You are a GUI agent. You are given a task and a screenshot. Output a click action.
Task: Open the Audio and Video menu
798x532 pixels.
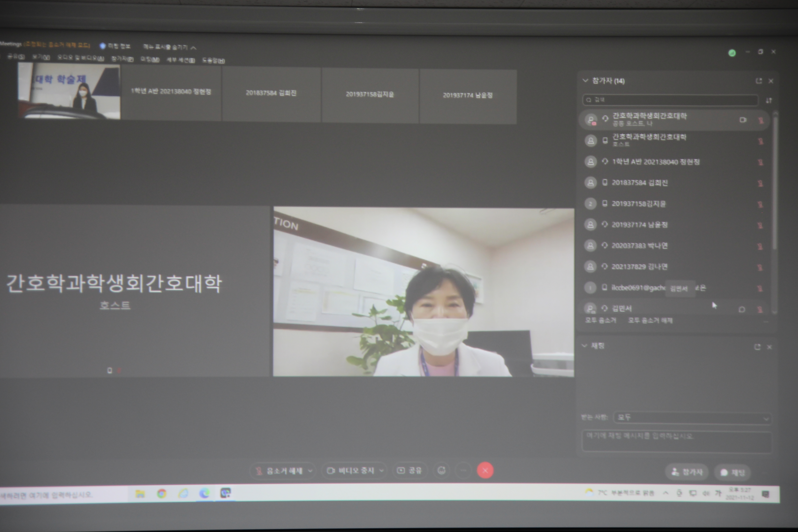pyautogui.click(x=81, y=58)
